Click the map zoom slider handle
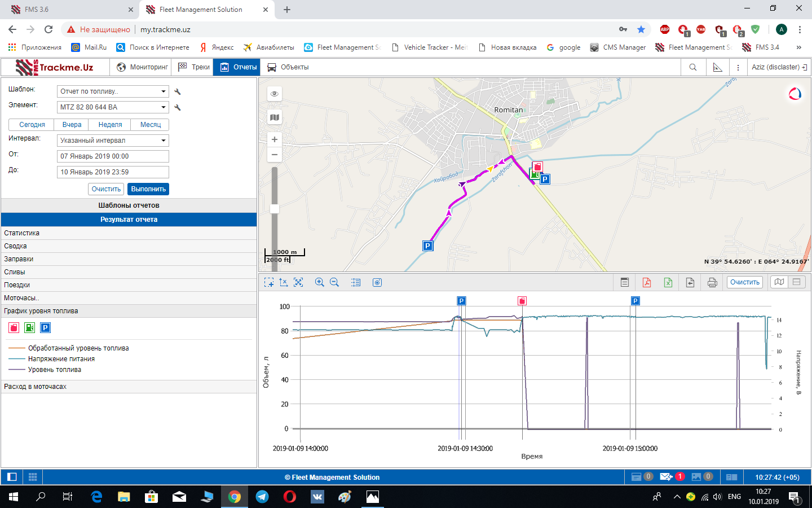 pyautogui.click(x=275, y=209)
